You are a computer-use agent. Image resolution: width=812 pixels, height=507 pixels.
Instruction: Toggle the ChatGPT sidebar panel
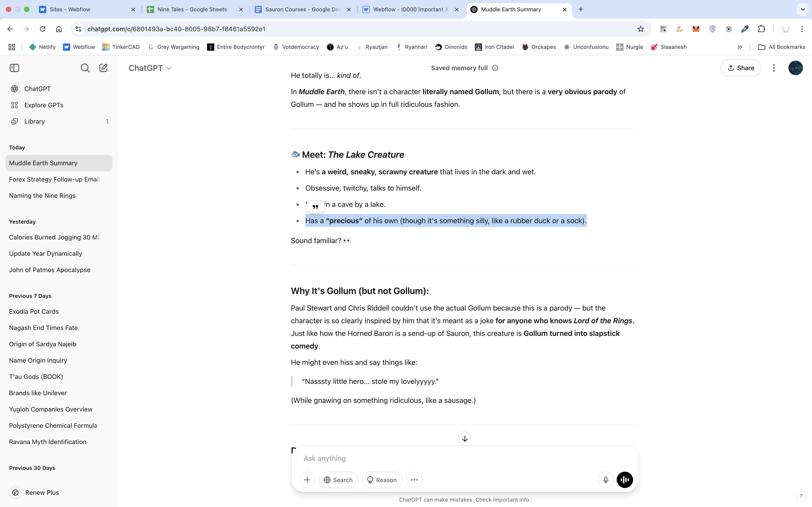point(14,68)
